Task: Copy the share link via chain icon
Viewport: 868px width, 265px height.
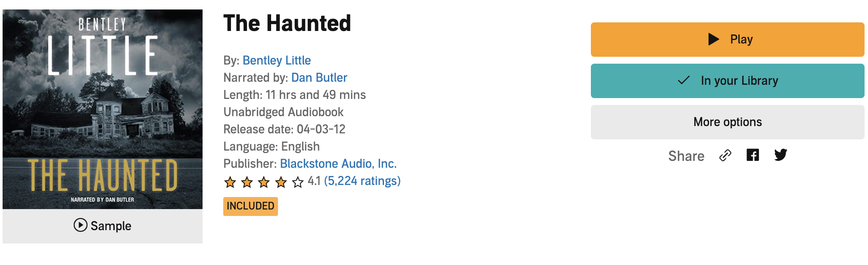Action: point(725,155)
